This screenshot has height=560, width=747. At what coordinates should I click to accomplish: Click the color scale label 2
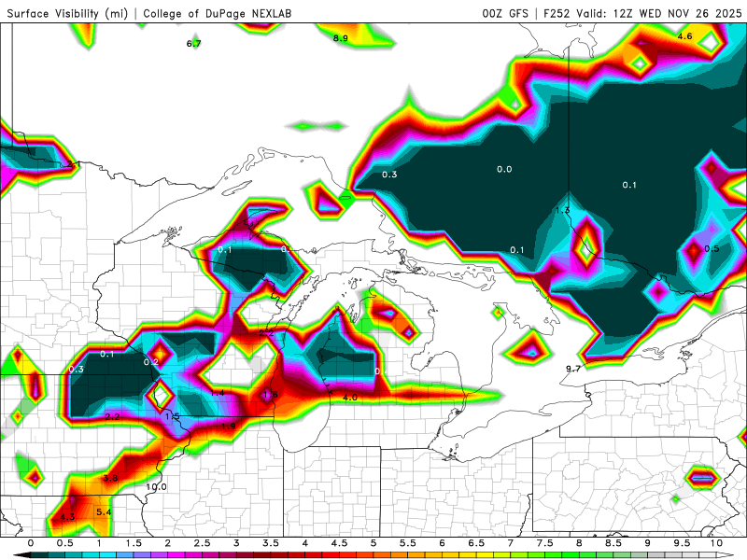pyautogui.click(x=168, y=543)
